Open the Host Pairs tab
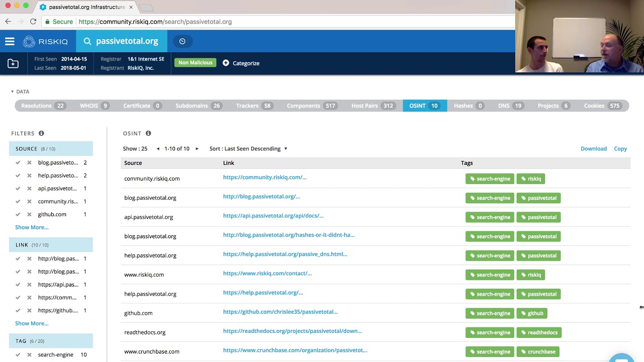This screenshot has width=644, height=362. pyautogui.click(x=373, y=106)
